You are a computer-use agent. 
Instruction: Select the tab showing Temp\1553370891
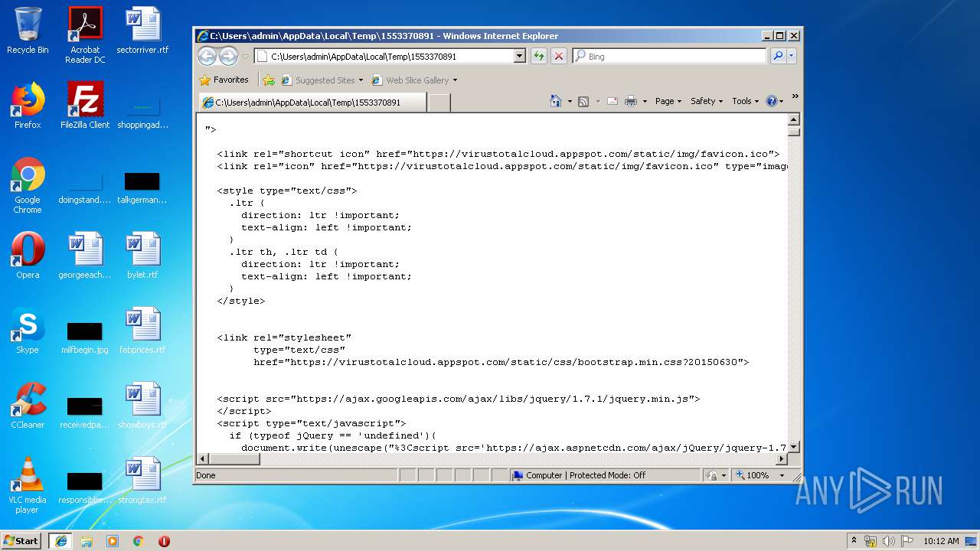(x=312, y=102)
